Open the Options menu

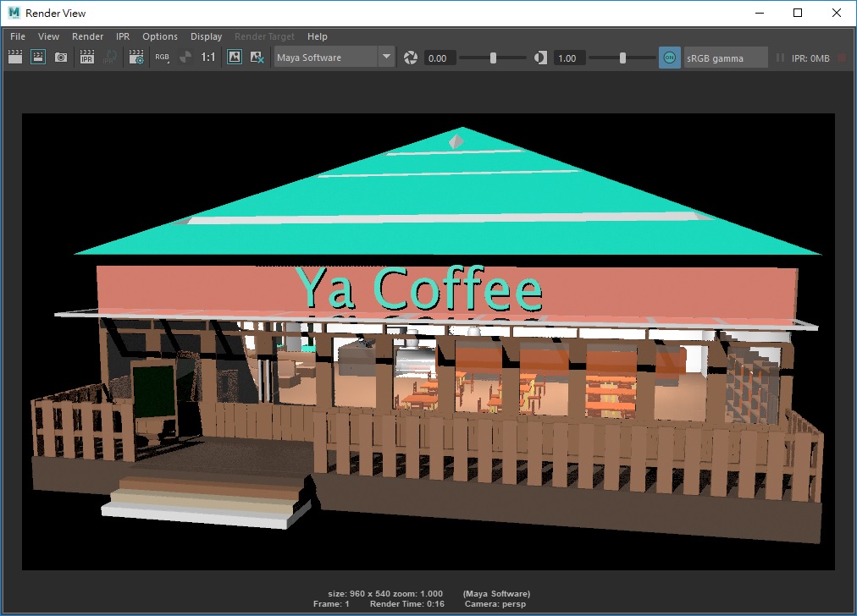(159, 36)
